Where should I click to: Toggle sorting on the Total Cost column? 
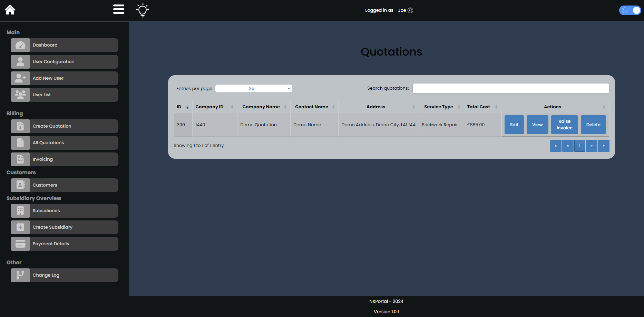496,107
